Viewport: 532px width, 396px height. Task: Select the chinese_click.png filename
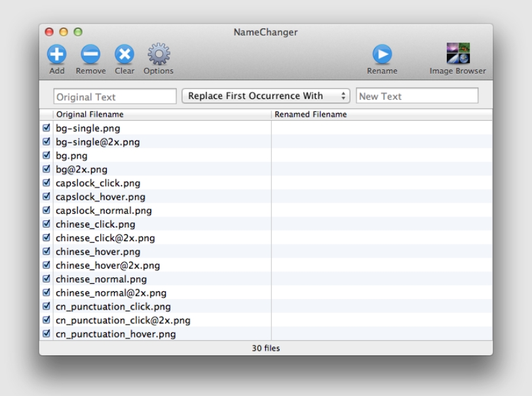click(96, 224)
